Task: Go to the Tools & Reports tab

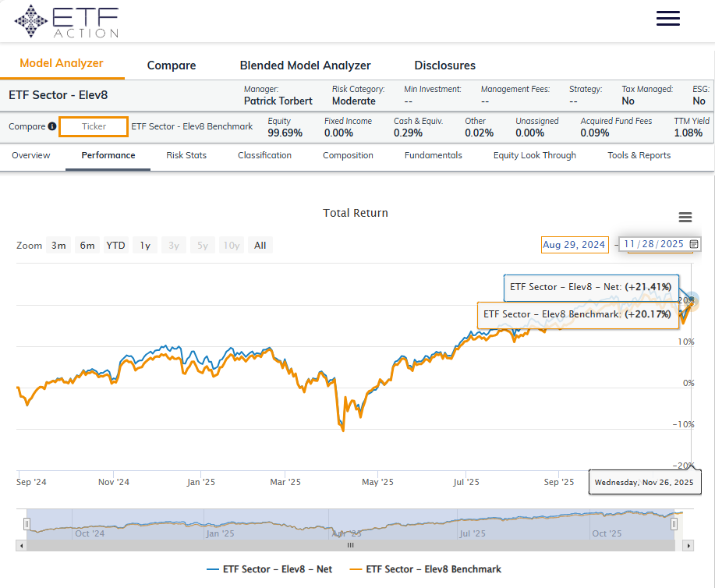Action: pyautogui.click(x=639, y=155)
